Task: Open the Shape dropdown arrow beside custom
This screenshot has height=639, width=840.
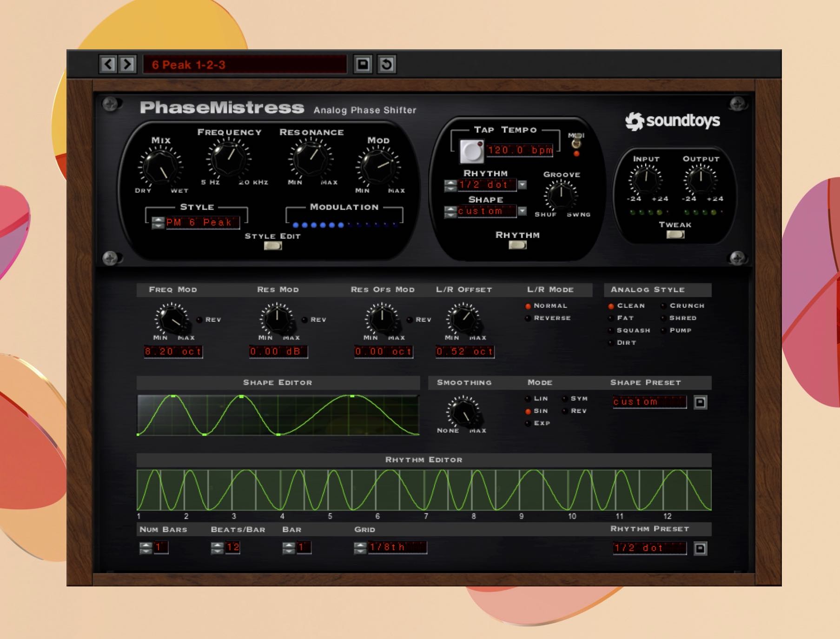Action: [x=523, y=211]
